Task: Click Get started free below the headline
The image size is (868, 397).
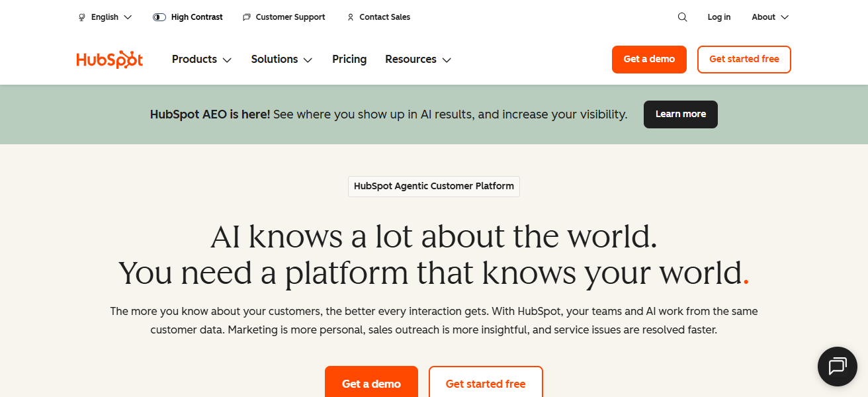Action: point(486,383)
